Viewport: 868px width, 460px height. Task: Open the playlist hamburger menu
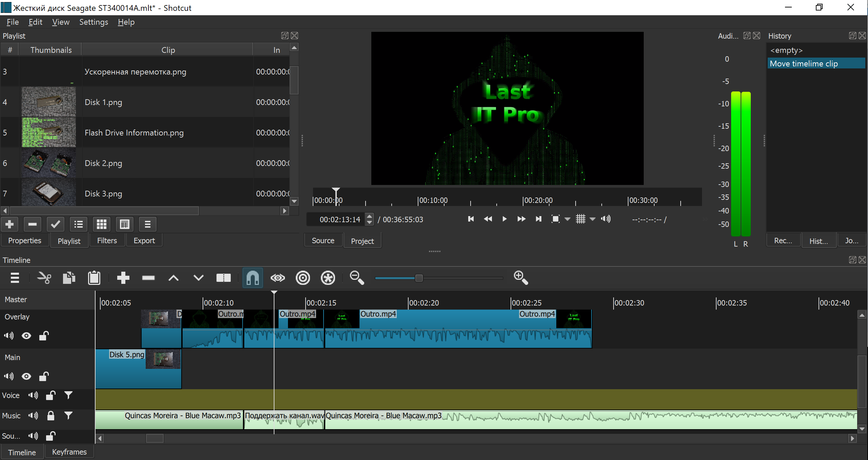(x=147, y=224)
